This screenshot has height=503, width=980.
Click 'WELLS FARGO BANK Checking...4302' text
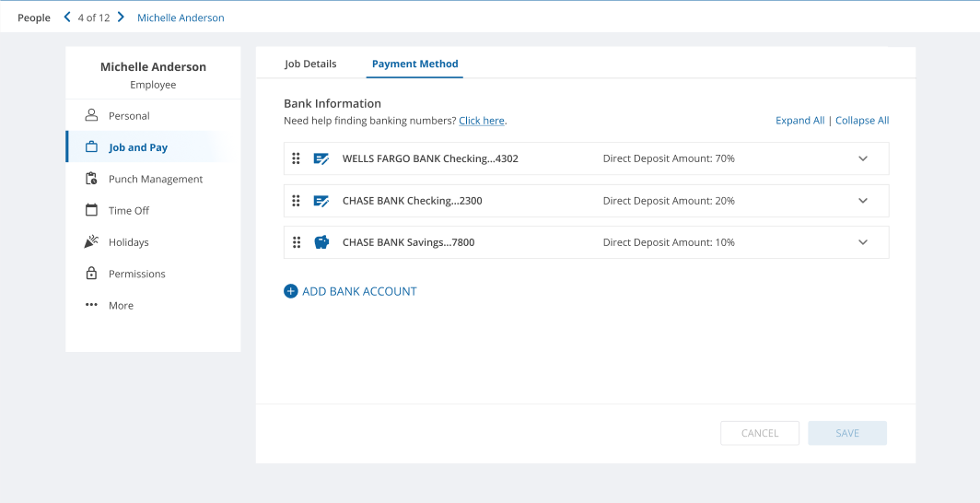click(430, 158)
